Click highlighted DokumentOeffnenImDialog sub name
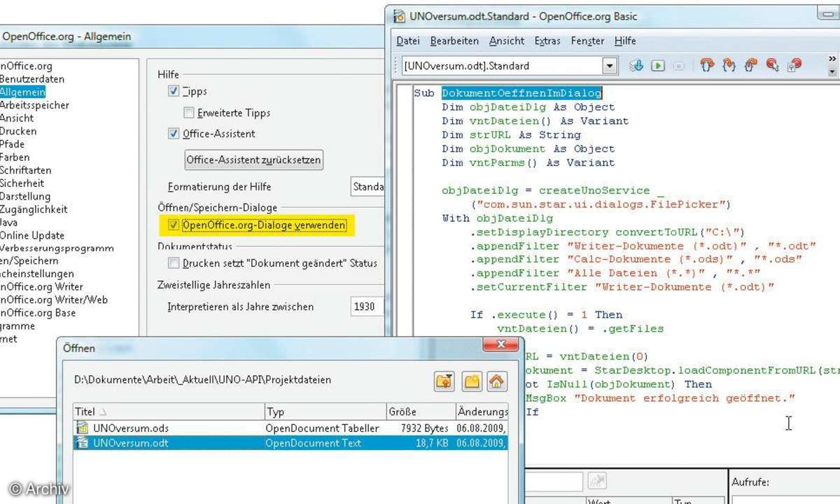The height and width of the screenshot is (504, 840). point(521,93)
